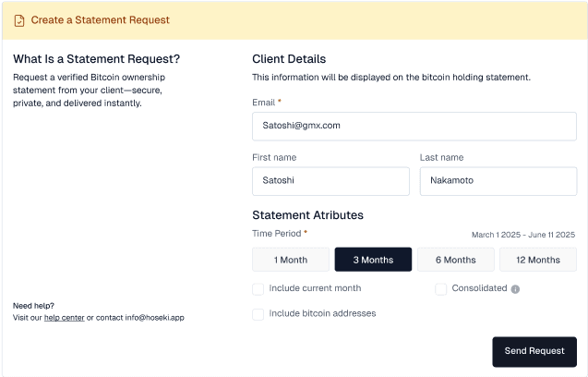This screenshot has width=588, height=377.
Task: Select the Last name text box
Action: click(x=498, y=181)
